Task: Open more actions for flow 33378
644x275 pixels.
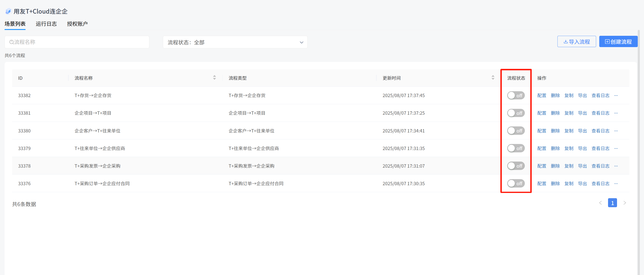Action: [x=616, y=166]
